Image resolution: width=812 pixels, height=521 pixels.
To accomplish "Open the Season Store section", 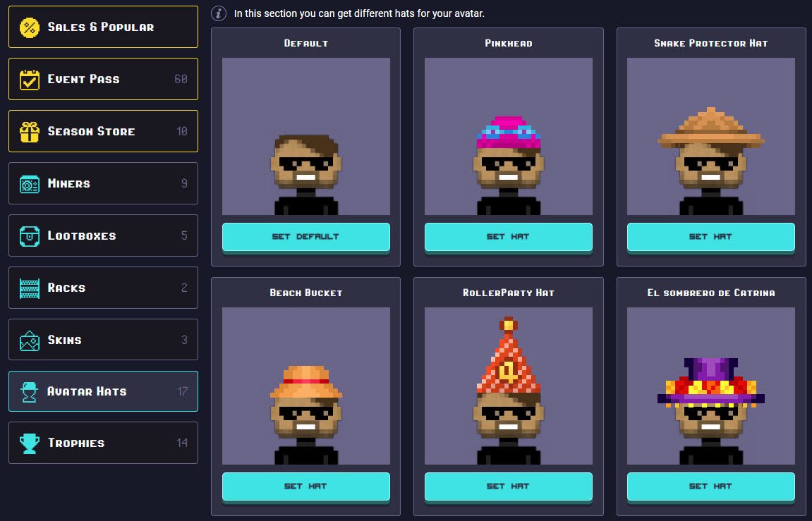I will click(103, 131).
